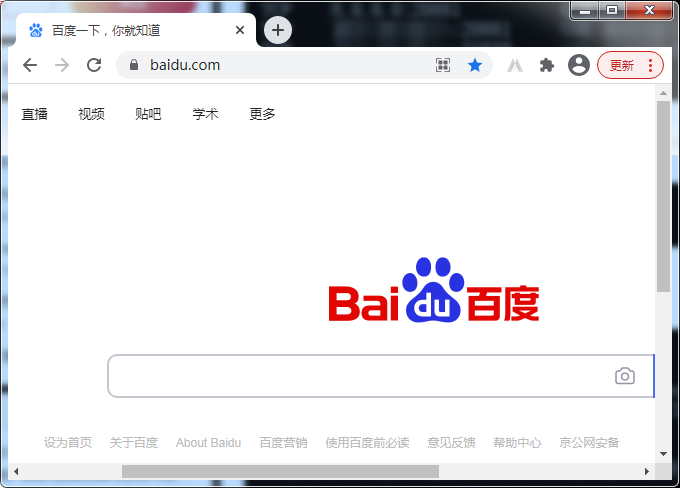Screen dimensions: 680x488
Task: Click the horizontal scrollbar right arrow
Action: [x=647, y=471]
